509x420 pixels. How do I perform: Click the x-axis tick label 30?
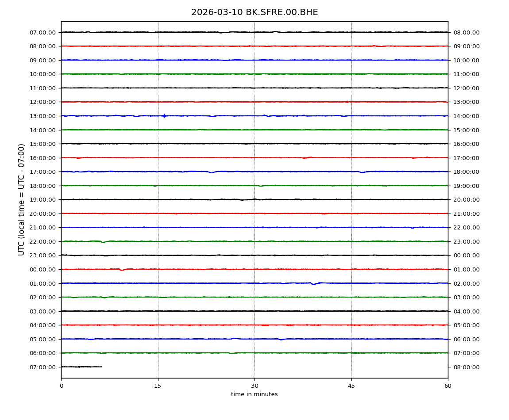pyautogui.click(x=254, y=386)
